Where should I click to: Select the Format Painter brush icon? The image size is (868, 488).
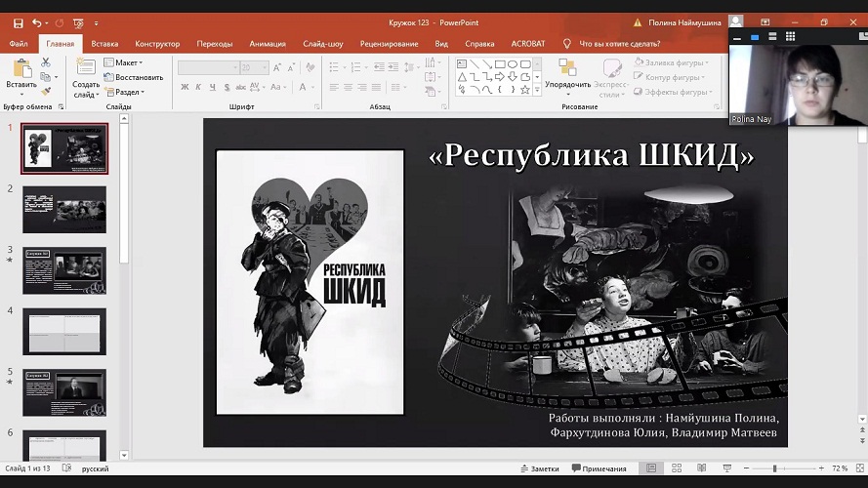[x=46, y=91]
